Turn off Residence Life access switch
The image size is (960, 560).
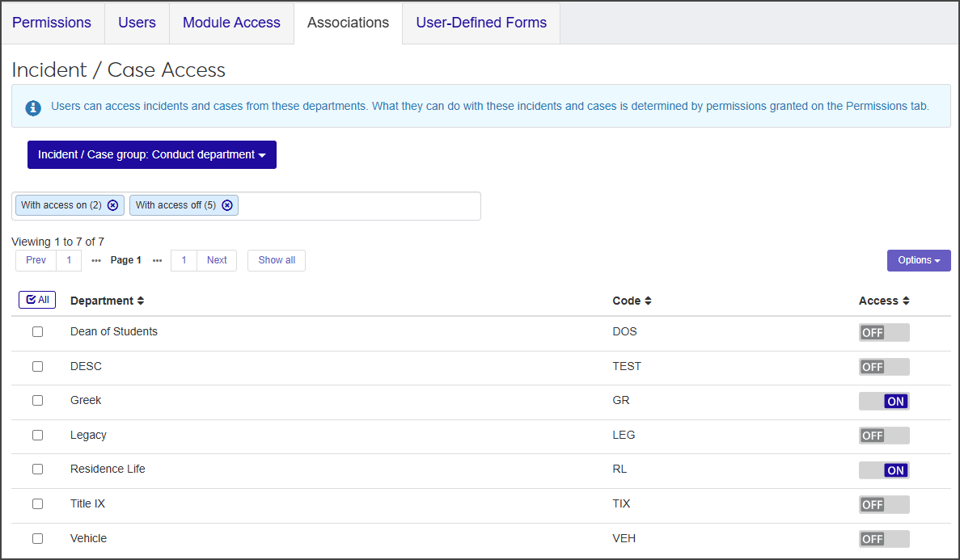(884, 470)
